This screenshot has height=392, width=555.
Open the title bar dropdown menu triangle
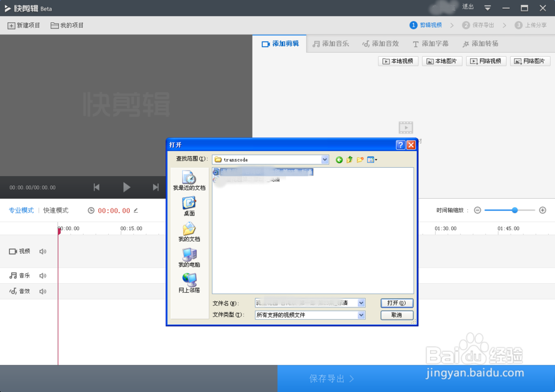(487, 8)
